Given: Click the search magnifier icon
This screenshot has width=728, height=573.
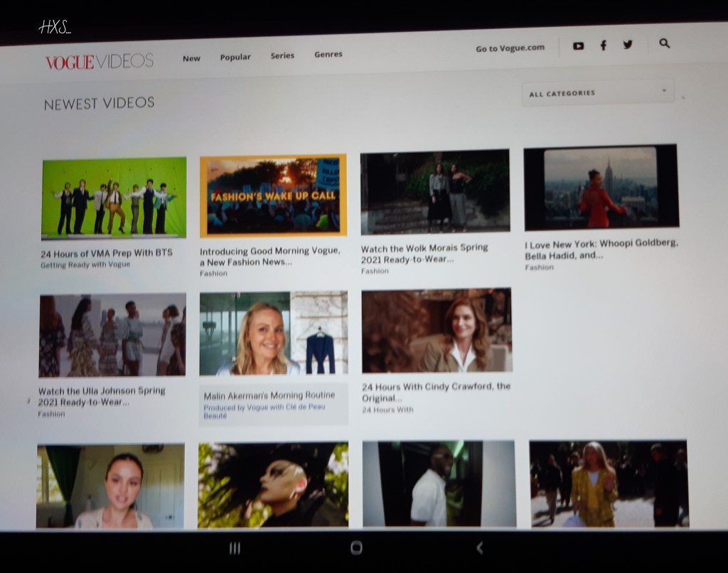Looking at the screenshot, I should 664,43.
